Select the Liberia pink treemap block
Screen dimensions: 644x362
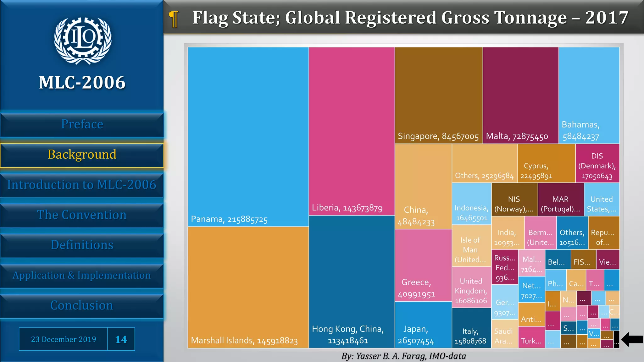(x=352, y=131)
